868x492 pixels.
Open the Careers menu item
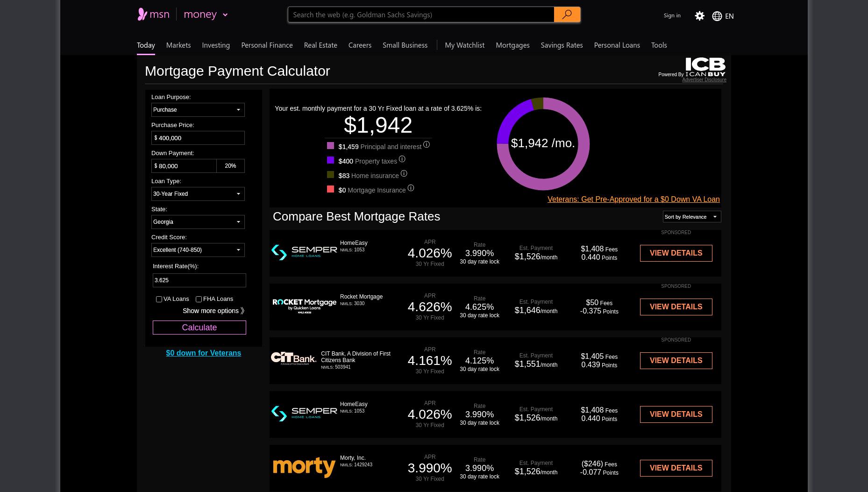tap(360, 45)
